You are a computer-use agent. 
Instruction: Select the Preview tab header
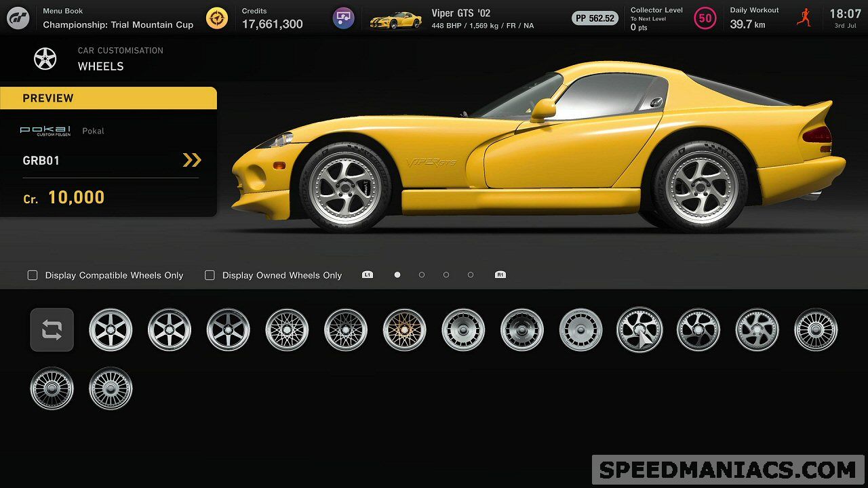click(x=108, y=98)
